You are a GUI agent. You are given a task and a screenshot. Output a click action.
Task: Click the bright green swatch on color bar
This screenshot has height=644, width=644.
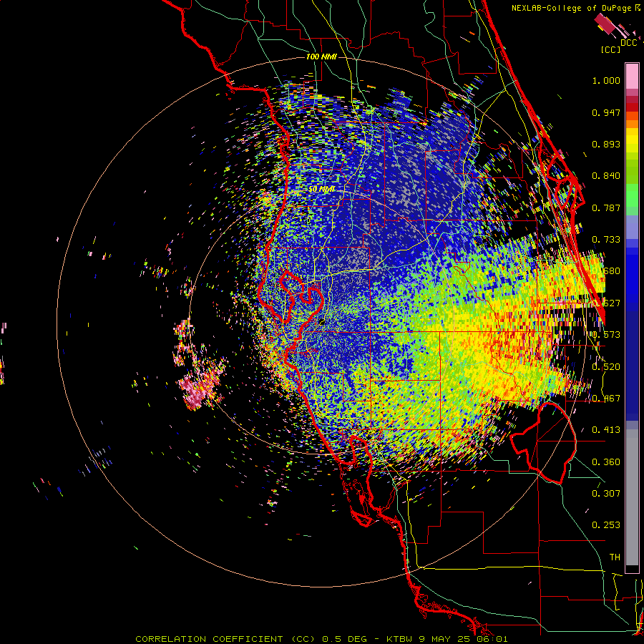[632, 195]
